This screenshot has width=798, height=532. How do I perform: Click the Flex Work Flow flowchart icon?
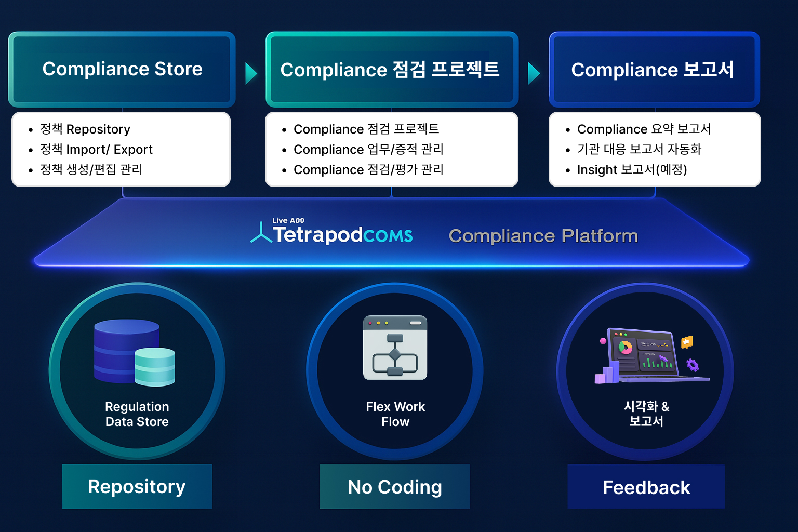coord(395,348)
